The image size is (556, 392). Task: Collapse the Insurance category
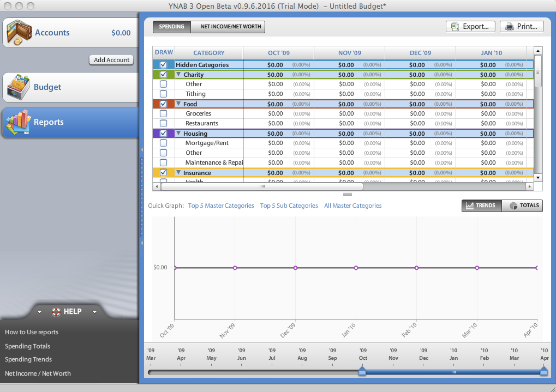click(x=179, y=172)
